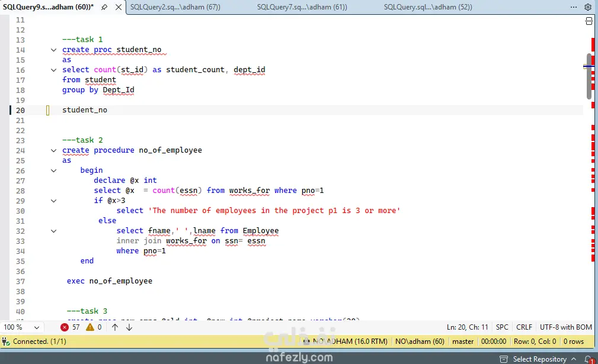Go to next issue with down arrow
The height and width of the screenshot is (364, 598).
click(x=129, y=327)
